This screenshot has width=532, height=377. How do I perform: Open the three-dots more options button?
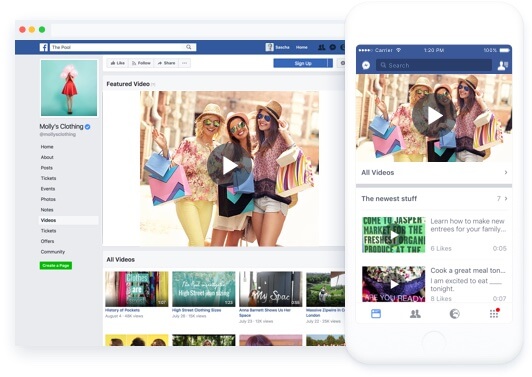tap(185, 63)
